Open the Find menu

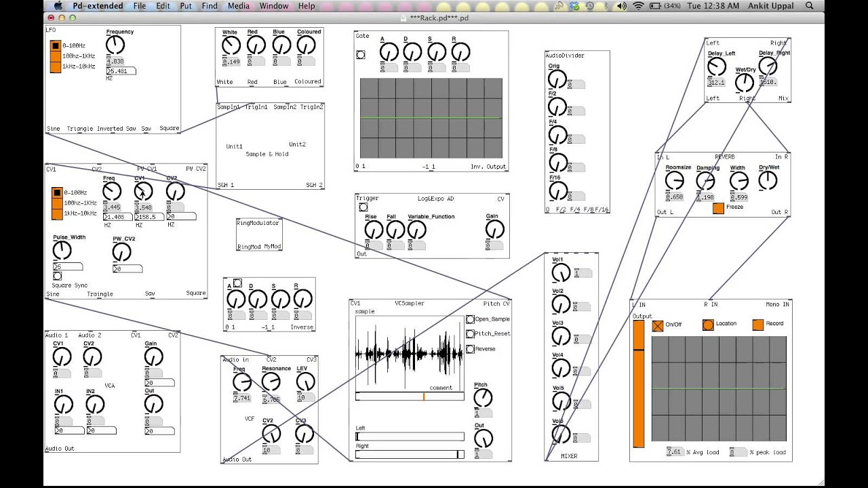pyautogui.click(x=210, y=6)
